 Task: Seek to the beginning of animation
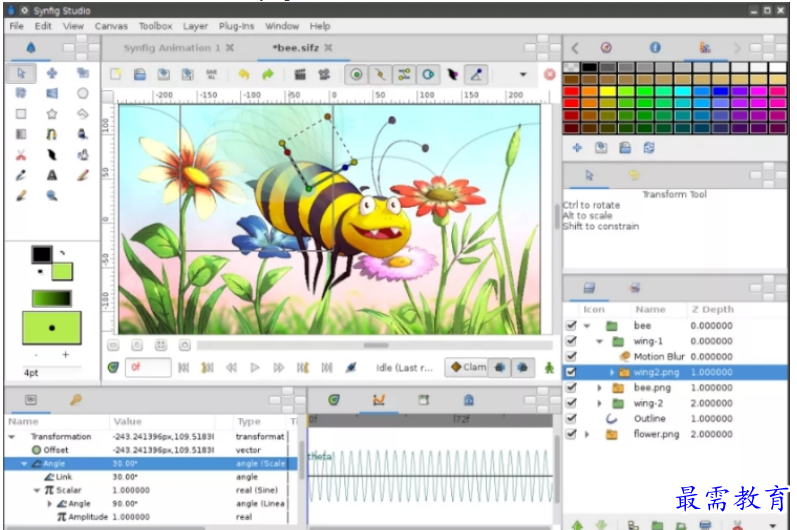click(x=183, y=367)
